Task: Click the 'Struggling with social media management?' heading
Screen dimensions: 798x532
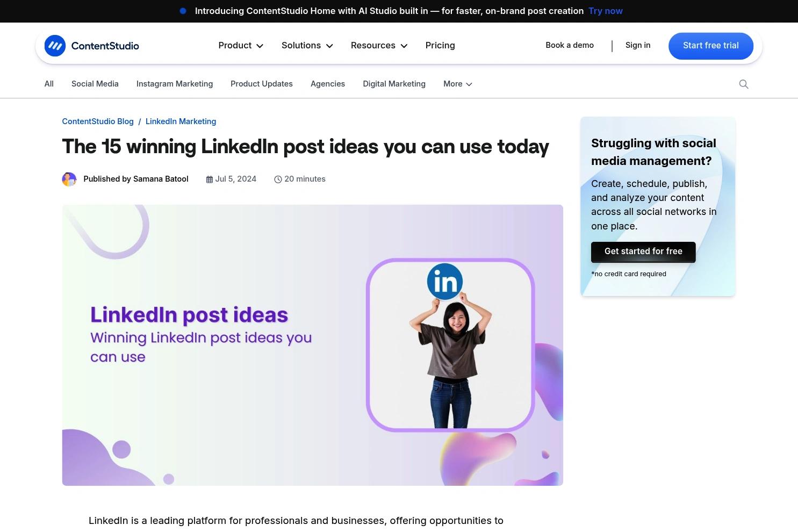Action: click(x=653, y=152)
